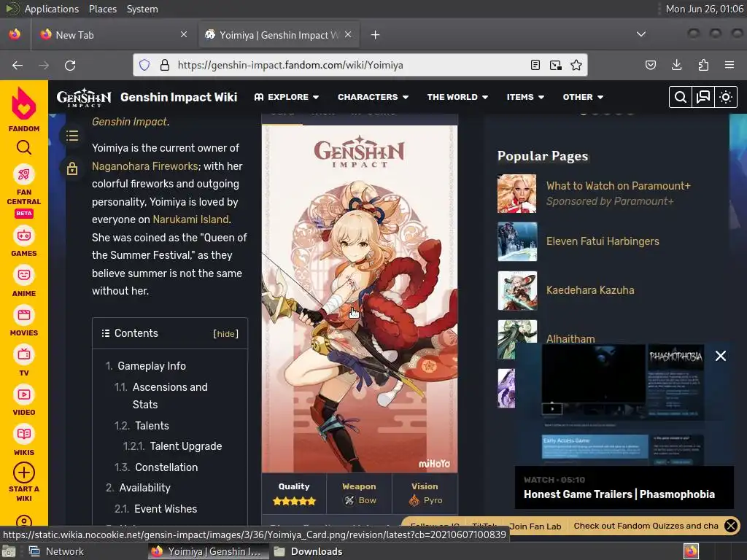The width and height of the screenshot is (747, 560).
Task: Expand the EXPLORE dropdown menu
Action: pyautogui.click(x=286, y=97)
